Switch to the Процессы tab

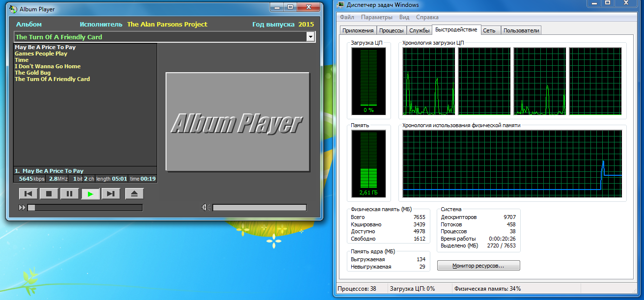click(x=392, y=30)
